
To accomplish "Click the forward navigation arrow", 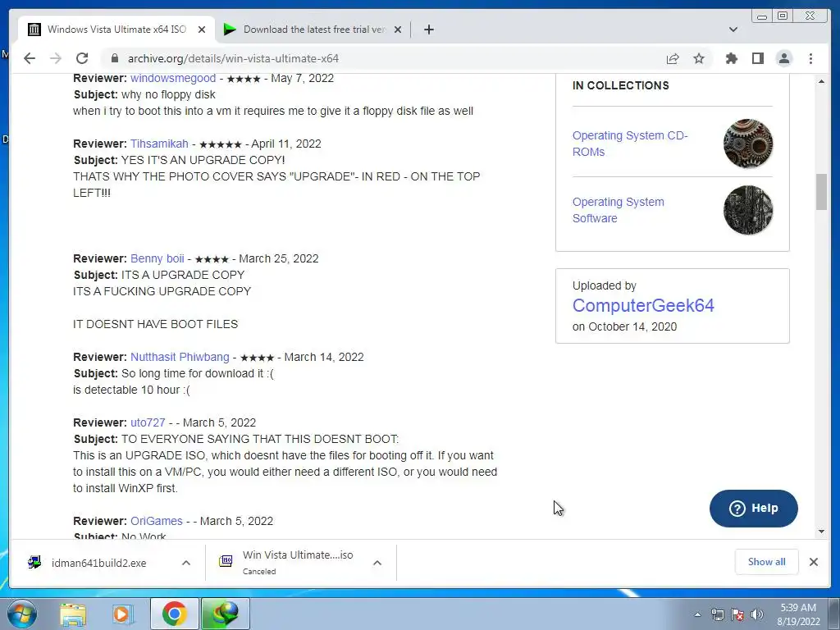I will click(56, 58).
